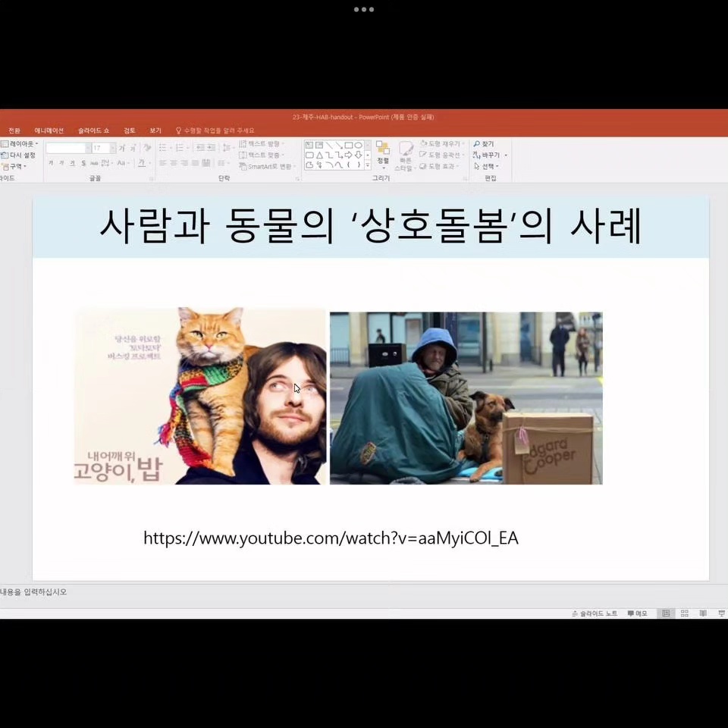Open the 보기 view tab
Image resolution: width=728 pixels, height=728 pixels.
point(155,130)
